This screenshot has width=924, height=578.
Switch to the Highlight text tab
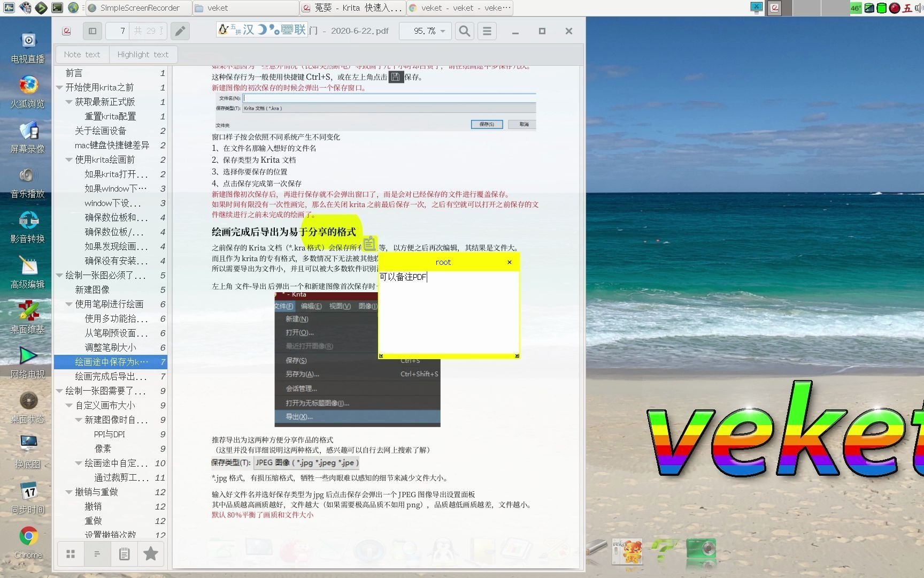click(143, 54)
